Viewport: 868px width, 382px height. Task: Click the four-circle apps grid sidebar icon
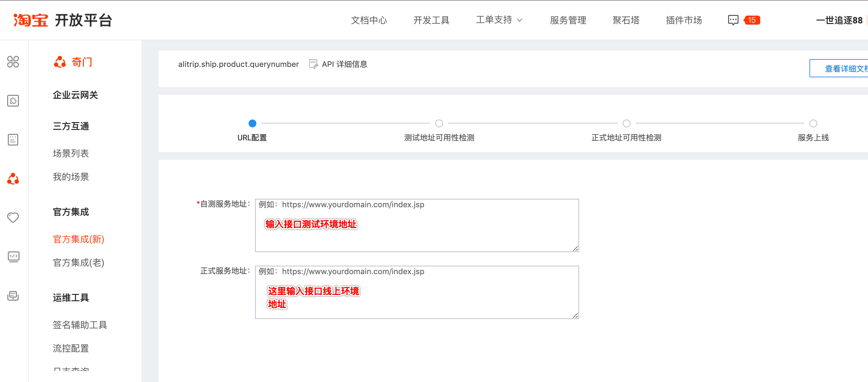[13, 62]
